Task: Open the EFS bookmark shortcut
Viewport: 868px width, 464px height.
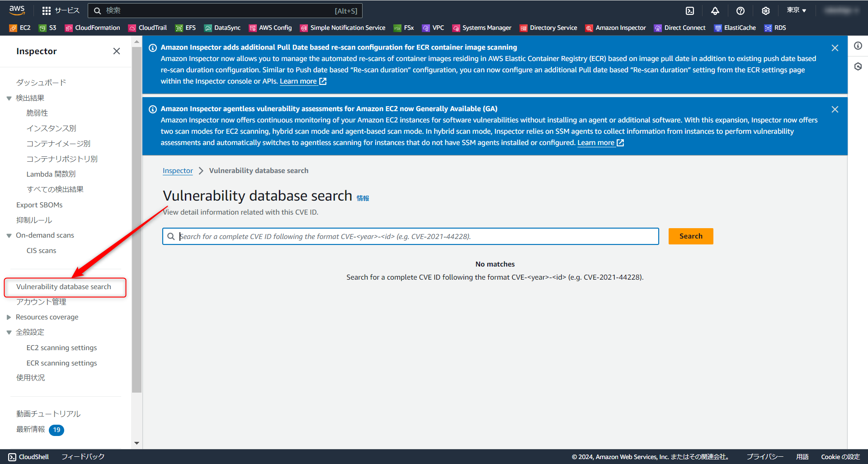Action: pos(186,28)
